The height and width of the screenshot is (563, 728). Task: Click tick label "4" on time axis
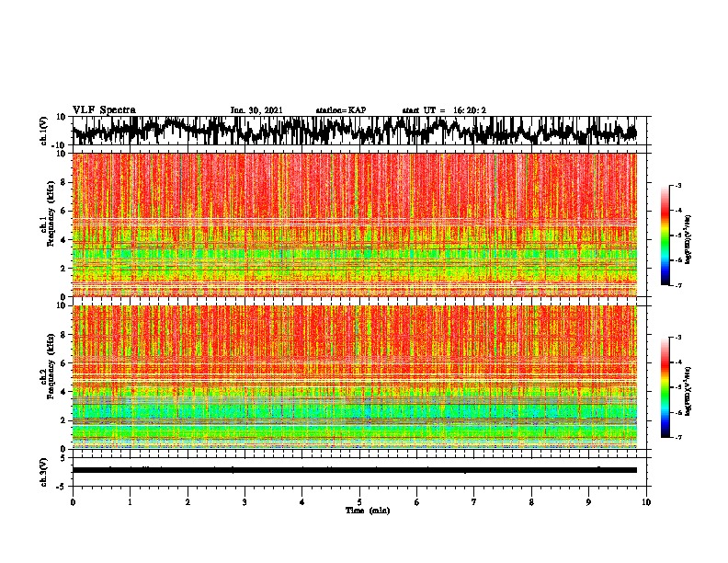[x=302, y=502]
